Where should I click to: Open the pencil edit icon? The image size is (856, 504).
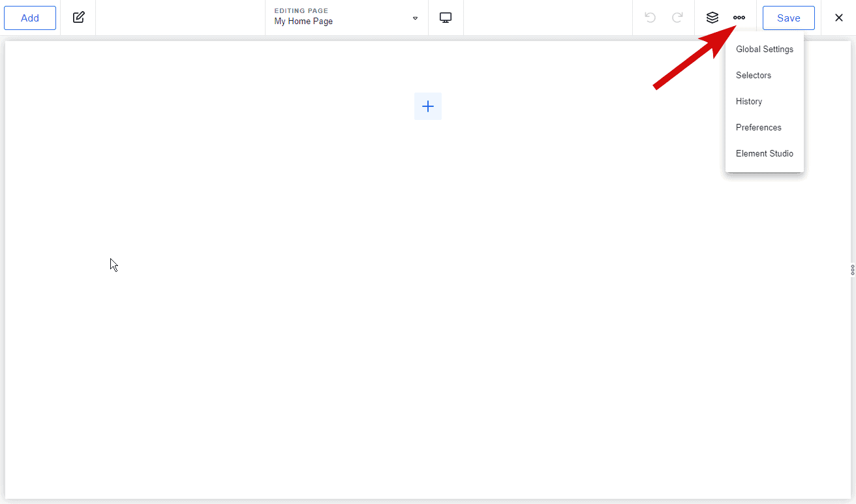(78, 18)
